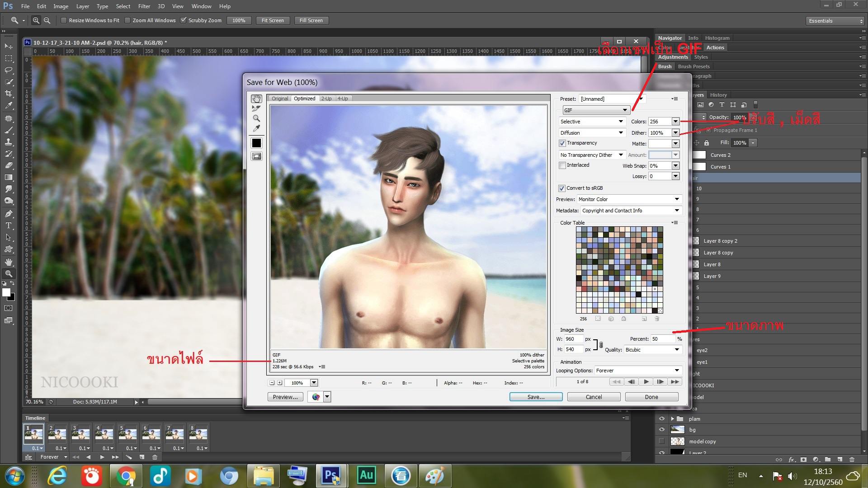This screenshot has height=488, width=868.
Task: Hide the bg layer visibility eye
Action: coord(662,430)
